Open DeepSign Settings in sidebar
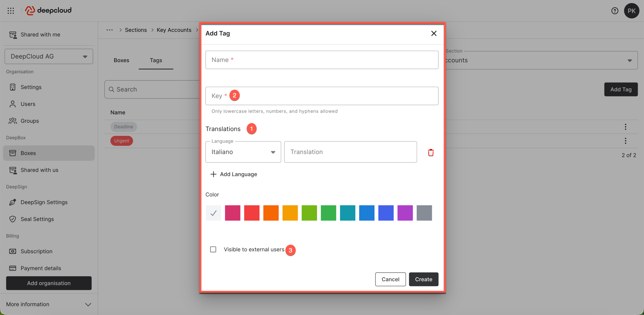Viewport: 644px width, 315px height. click(44, 202)
